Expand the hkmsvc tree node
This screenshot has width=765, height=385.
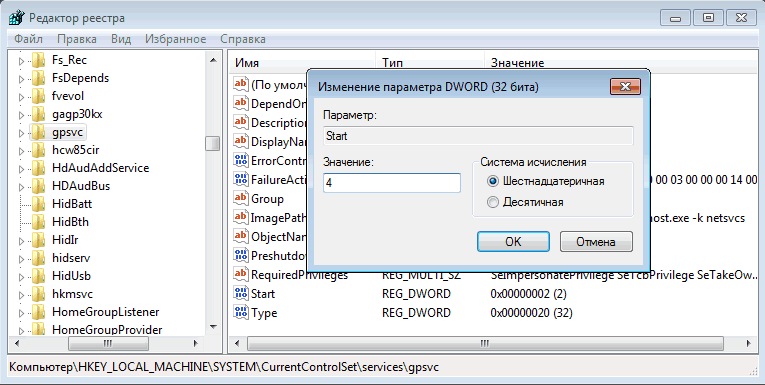click(x=21, y=295)
